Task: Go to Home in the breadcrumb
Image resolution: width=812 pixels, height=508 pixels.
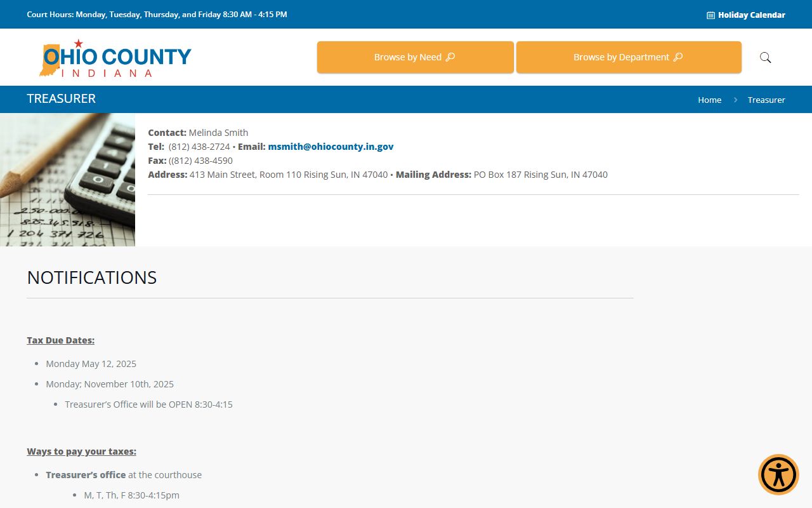Action: (x=709, y=100)
